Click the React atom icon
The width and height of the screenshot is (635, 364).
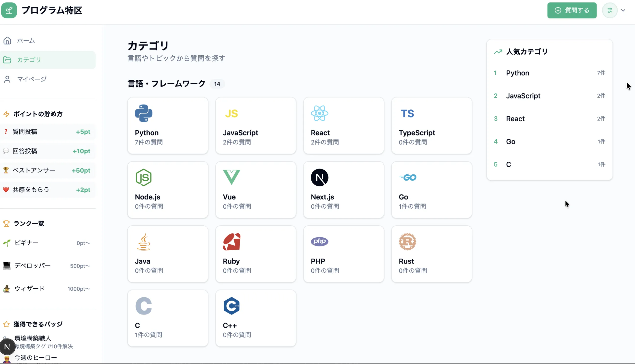tap(319, 113)
